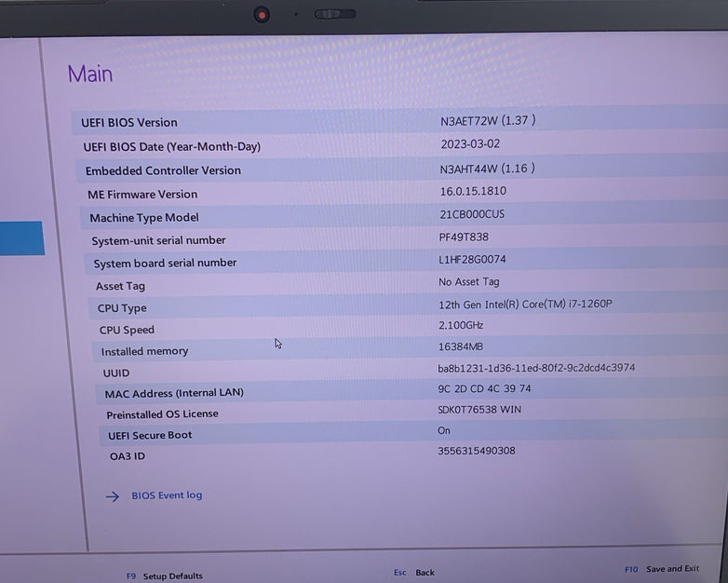This screenshot has width=728, height=583.
Task: Select the CPU Type label
Action: (x=122, y=308)
